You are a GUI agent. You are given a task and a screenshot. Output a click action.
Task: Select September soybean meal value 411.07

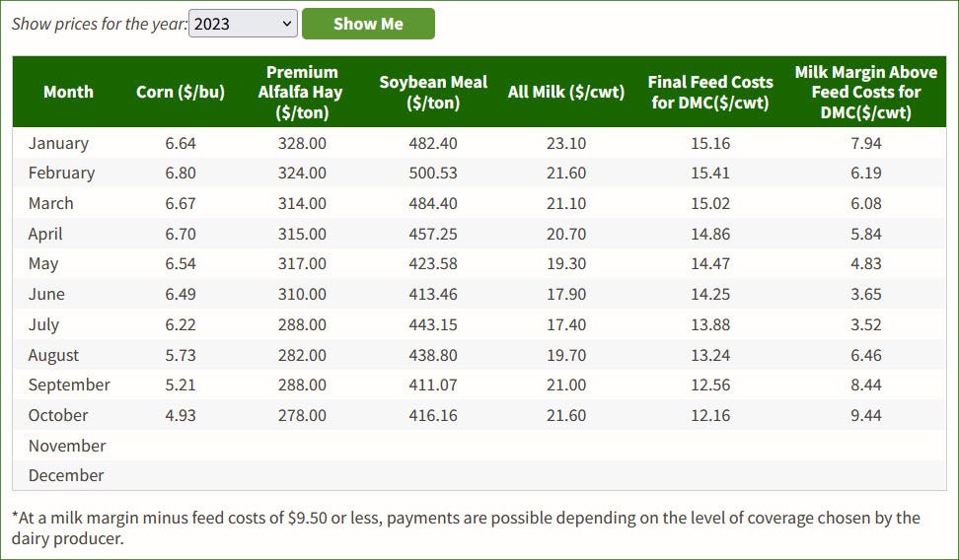[x=433, y=385]
